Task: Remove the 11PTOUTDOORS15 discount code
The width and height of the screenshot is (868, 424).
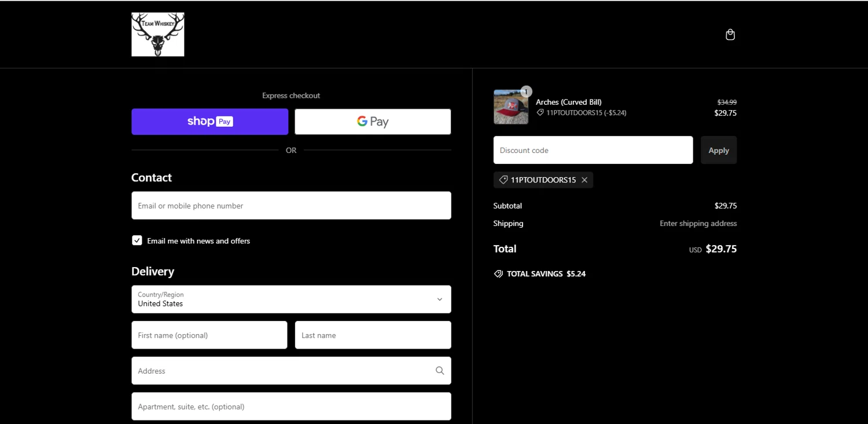Action: tap(584, 180)
